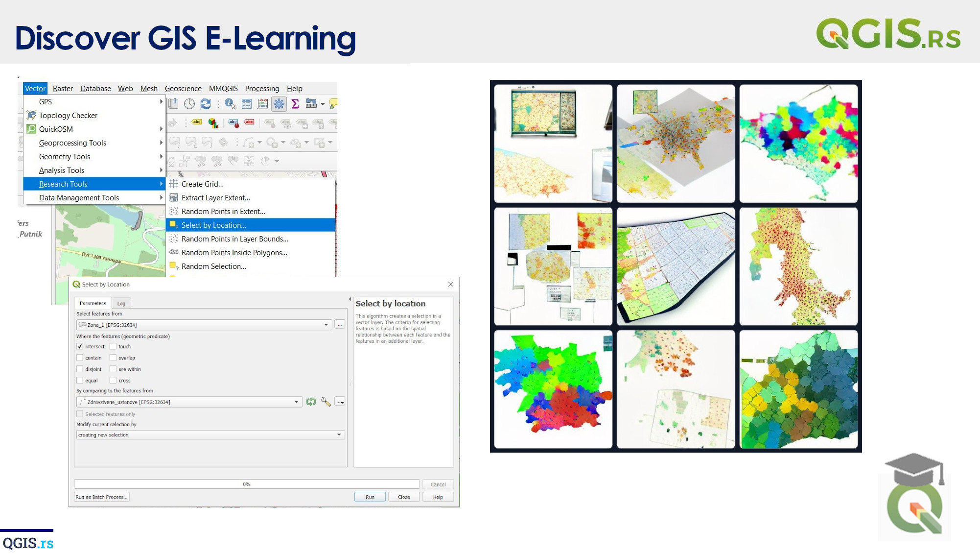Open the Zona_1 layer dropdown
Screen dimensions: 980x554
click(x=204, y=324)
